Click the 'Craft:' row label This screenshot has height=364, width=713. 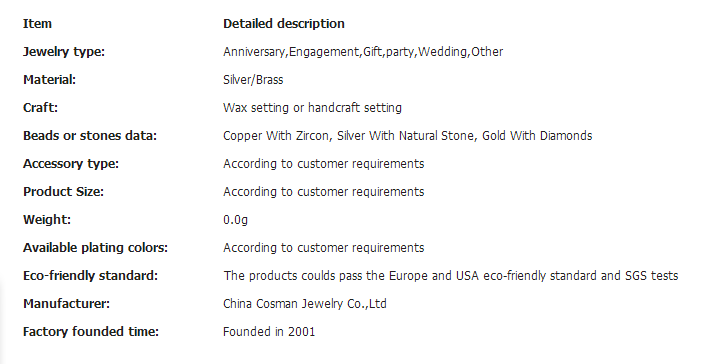(x=40, y=108)
